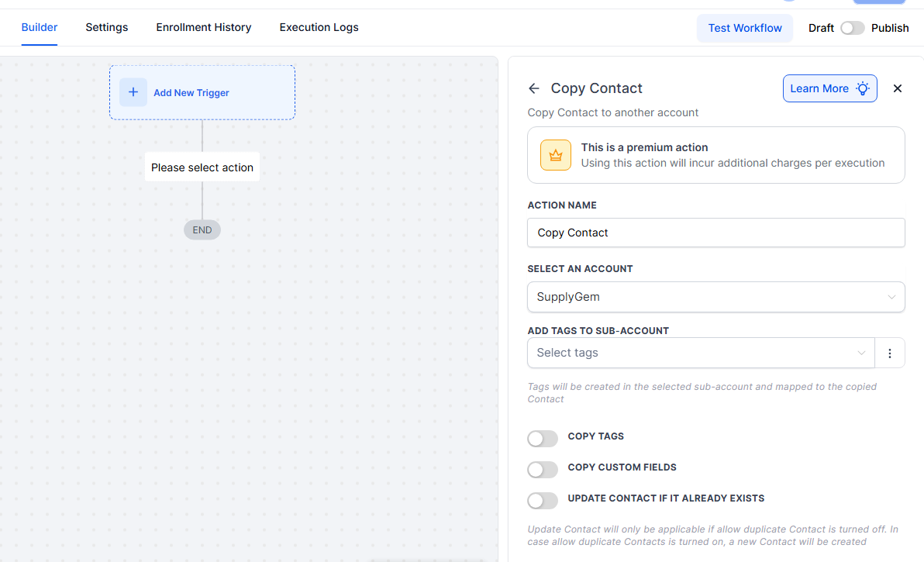Close the Copy Contact panel
Viewport: 924px width, 562px height.
(897, 88)
